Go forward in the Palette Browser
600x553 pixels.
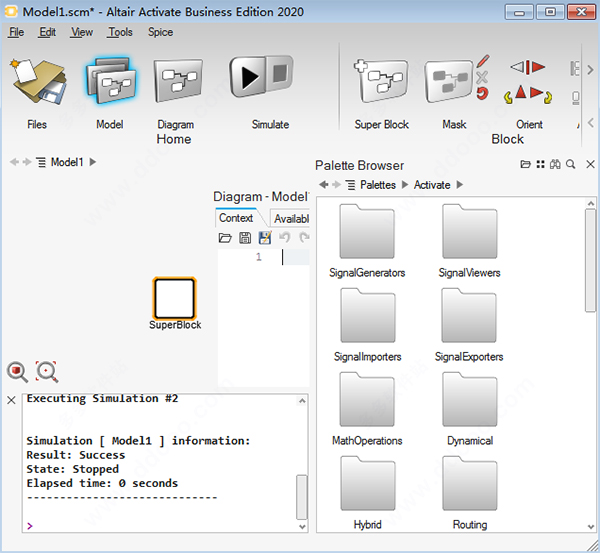[336, 185]
